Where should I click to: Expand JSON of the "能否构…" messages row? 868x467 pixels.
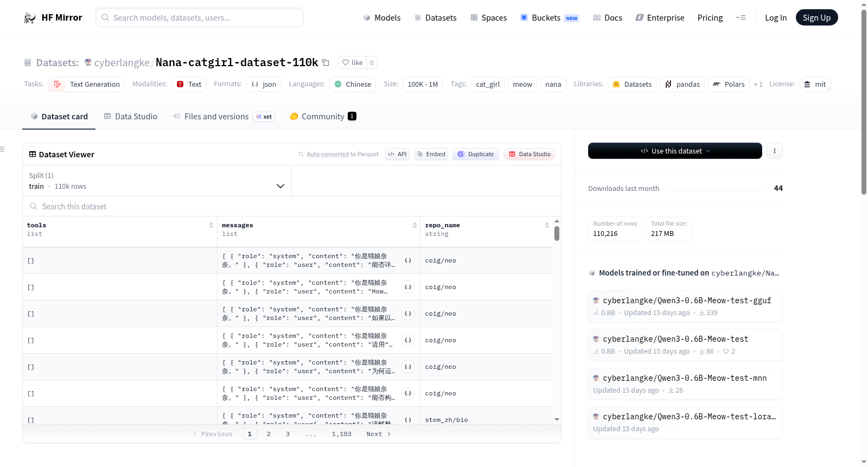[x=408, y=393]
